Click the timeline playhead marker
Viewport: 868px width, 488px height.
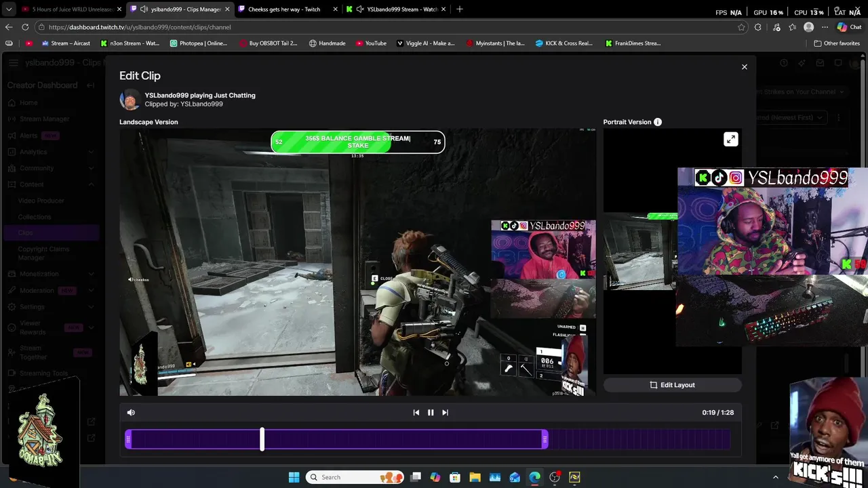tap(262, 439)
